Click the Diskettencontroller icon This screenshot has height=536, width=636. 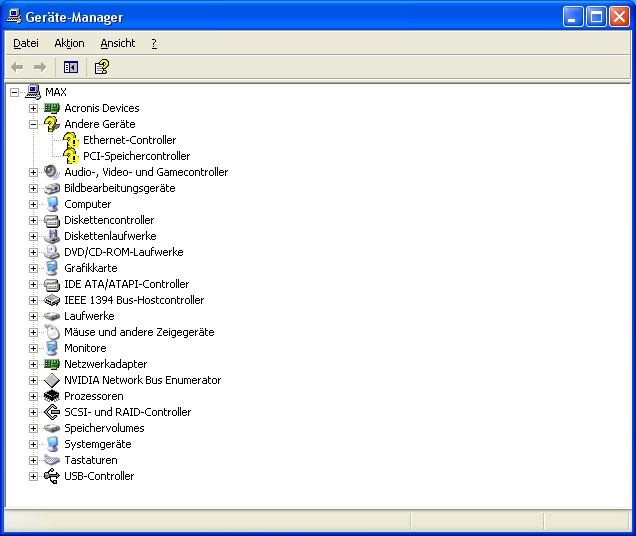click(52, 220)
